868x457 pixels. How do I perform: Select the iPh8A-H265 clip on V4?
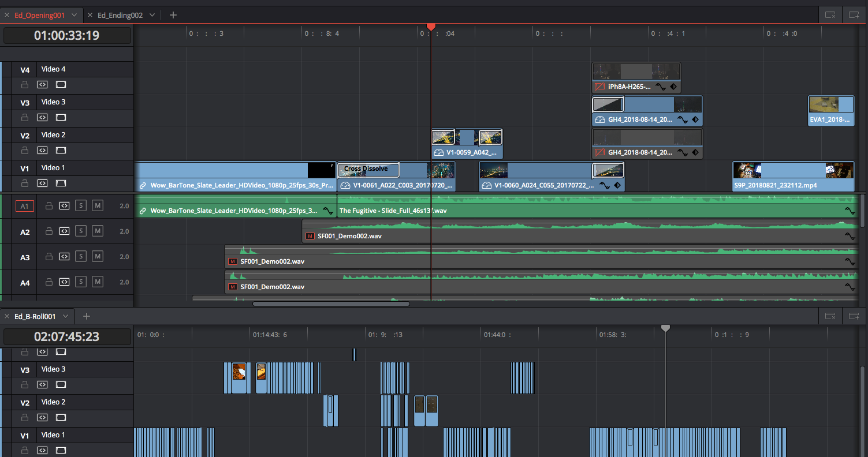pos(636,78)
